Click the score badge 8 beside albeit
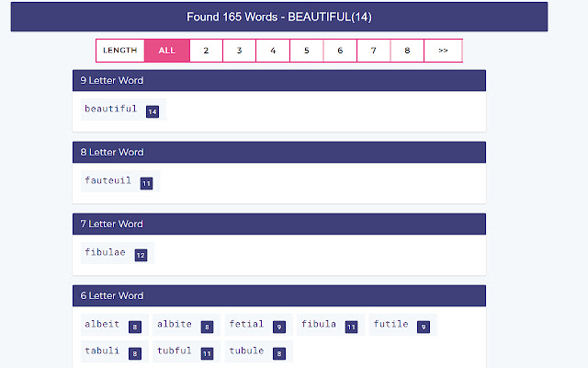 pyautogui.click(x=135, y=327)
